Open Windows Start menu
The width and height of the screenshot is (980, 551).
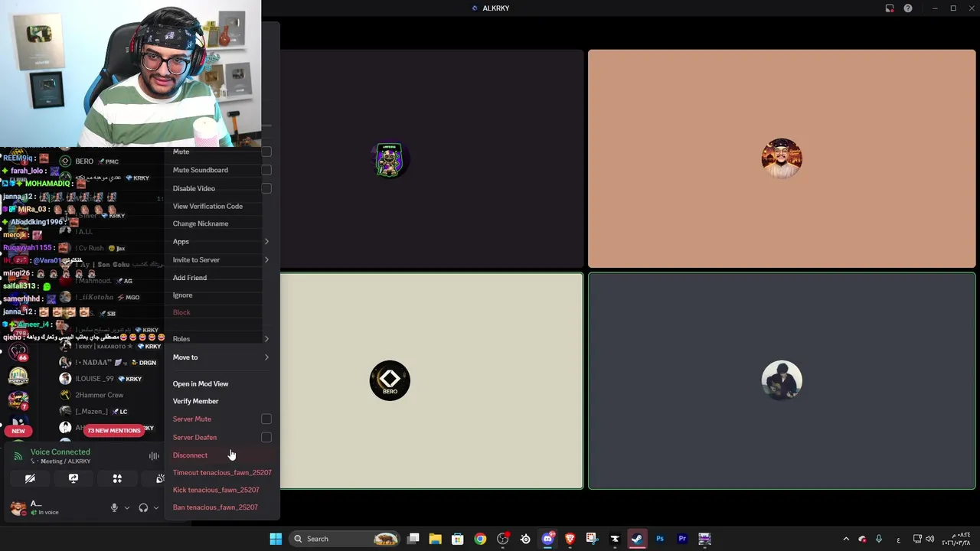pos(276,539)
